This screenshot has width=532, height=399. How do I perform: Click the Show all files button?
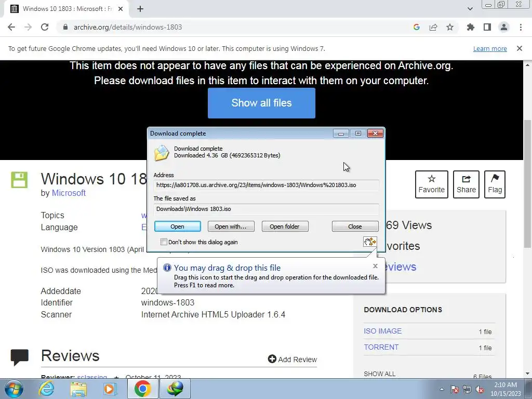point(261,103)
